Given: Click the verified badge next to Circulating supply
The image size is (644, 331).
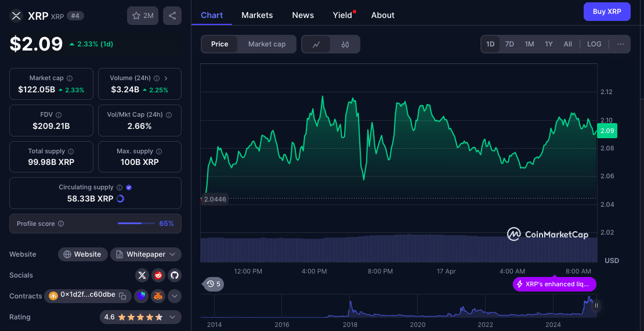Looking at the screenshot, I should [x=129, y=188].
